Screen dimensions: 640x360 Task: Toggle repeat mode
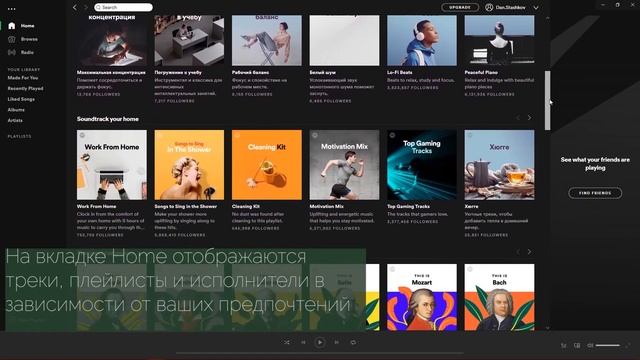tap(353, 342)
